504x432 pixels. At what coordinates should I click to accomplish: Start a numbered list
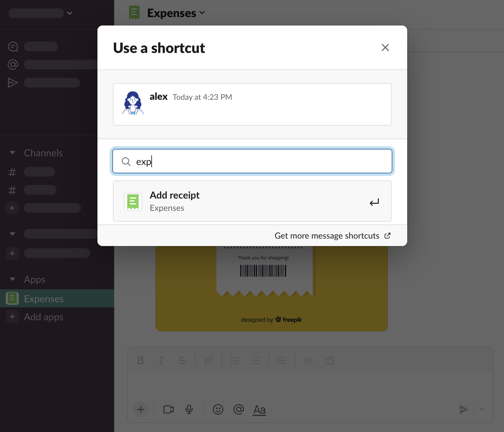pos(235,360)
